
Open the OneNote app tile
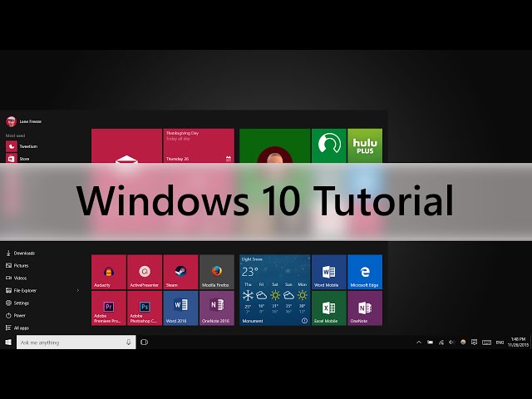365,308
